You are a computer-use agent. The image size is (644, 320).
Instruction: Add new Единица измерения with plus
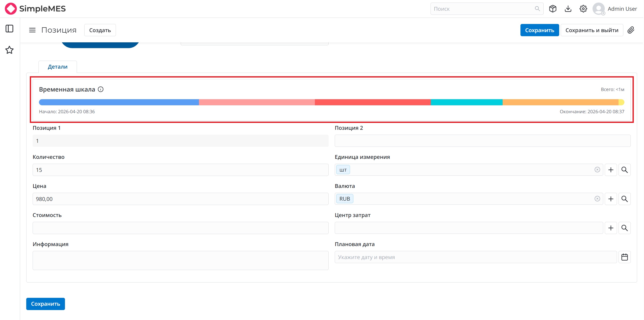pos(611,170)
